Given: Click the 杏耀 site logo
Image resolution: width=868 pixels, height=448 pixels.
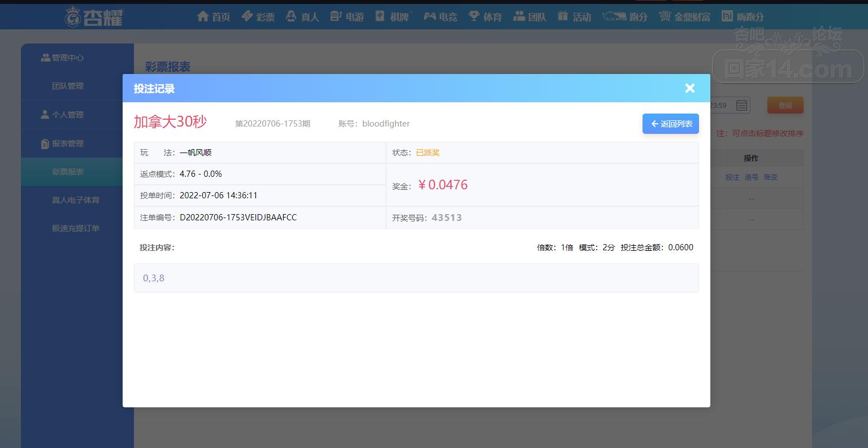Looking at the screenshot, I should click(x=93, y=16).
